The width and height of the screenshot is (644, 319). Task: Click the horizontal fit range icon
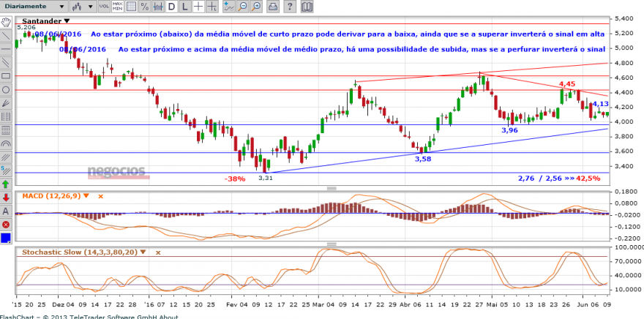pos(158,6)
